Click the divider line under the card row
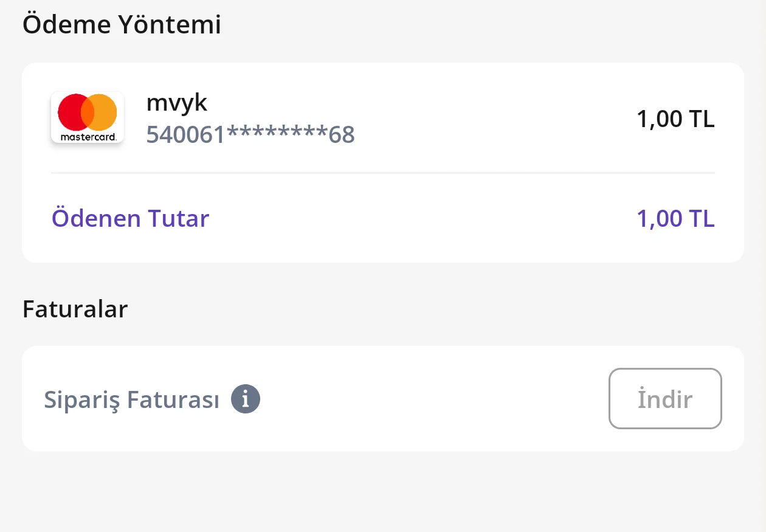The image size is (766, 532). pyautogui.click(x=383, y=173)
